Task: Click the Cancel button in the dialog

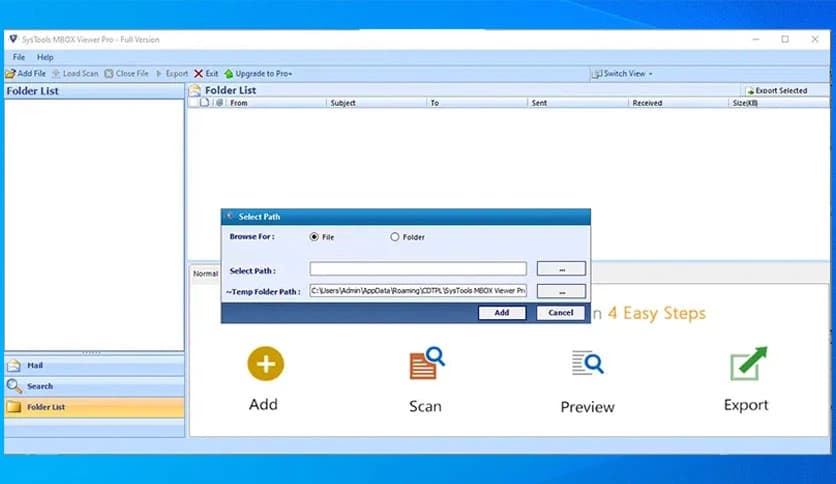Action: (x=560, y=313)
